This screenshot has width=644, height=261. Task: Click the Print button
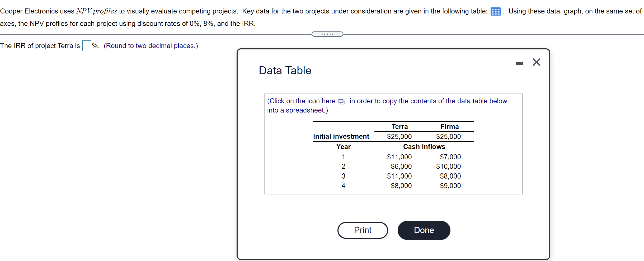(x=363, y=230)
